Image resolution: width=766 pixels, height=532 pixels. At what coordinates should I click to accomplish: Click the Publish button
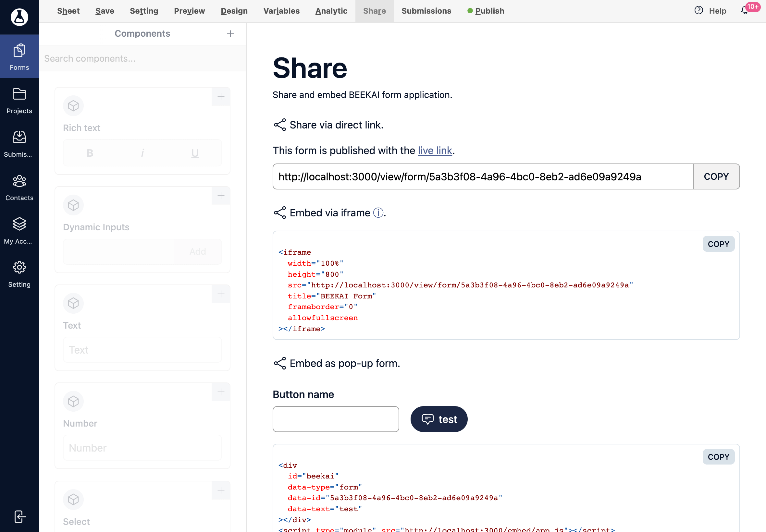pos(486,11)
